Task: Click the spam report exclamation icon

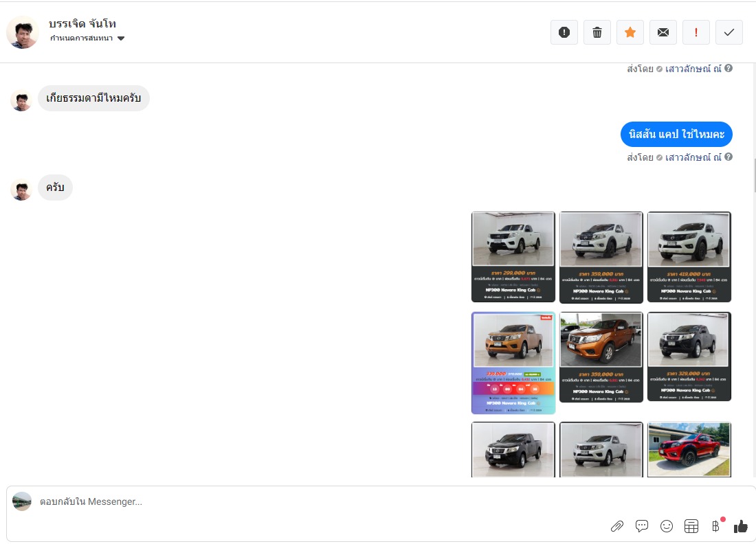Action: point(564,32)
